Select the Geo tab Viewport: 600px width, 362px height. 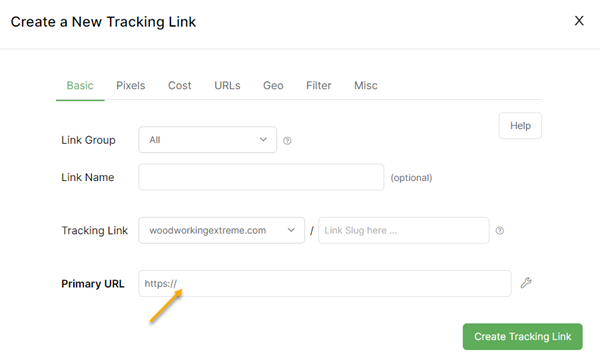coord(273,85)
